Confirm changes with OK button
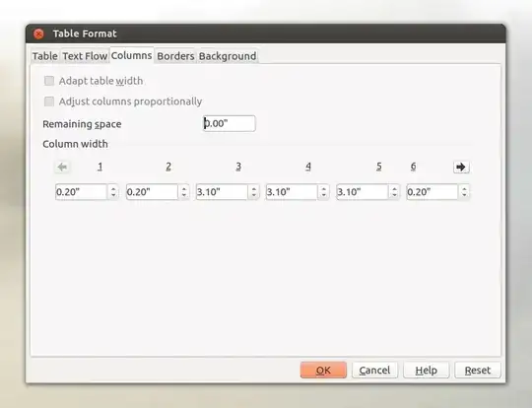 (x=323, y=370)
